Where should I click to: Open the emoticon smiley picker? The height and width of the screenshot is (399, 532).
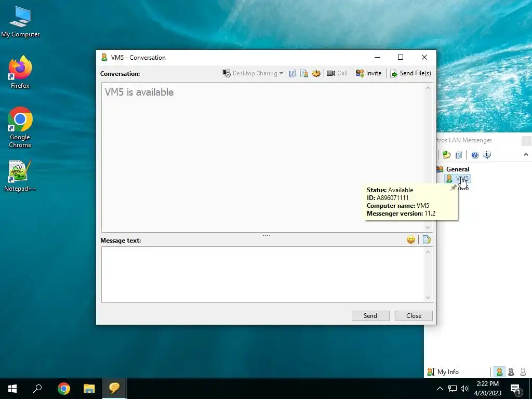(411, 240)
